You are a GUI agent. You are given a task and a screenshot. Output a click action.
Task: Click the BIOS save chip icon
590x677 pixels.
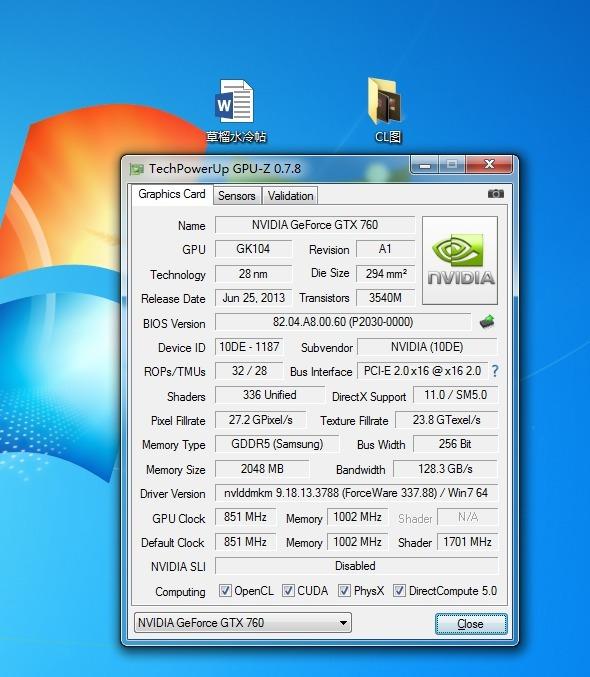pos(487,322)
